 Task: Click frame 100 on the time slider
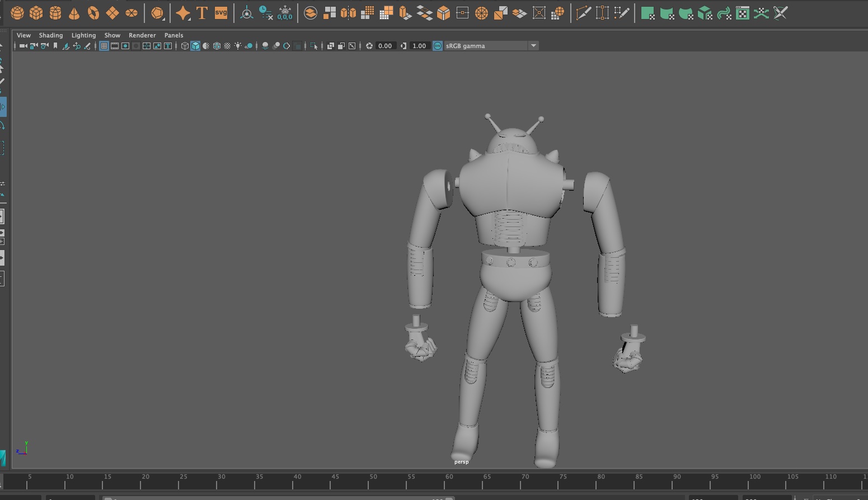coord(748,481)
